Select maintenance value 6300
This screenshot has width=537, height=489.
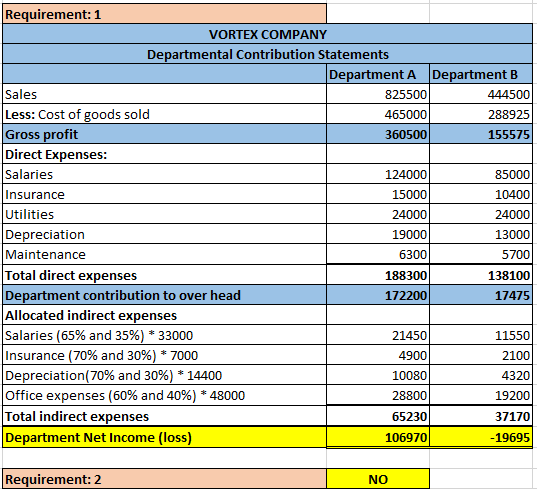378,254
